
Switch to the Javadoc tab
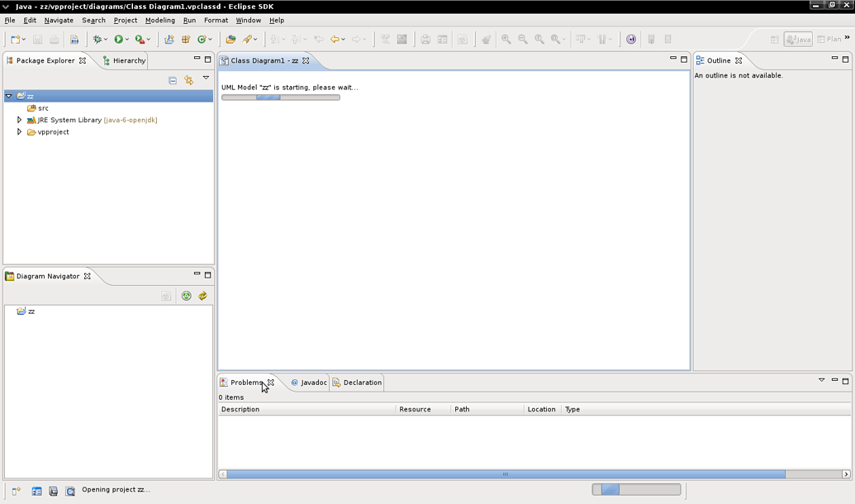point(310,382)
